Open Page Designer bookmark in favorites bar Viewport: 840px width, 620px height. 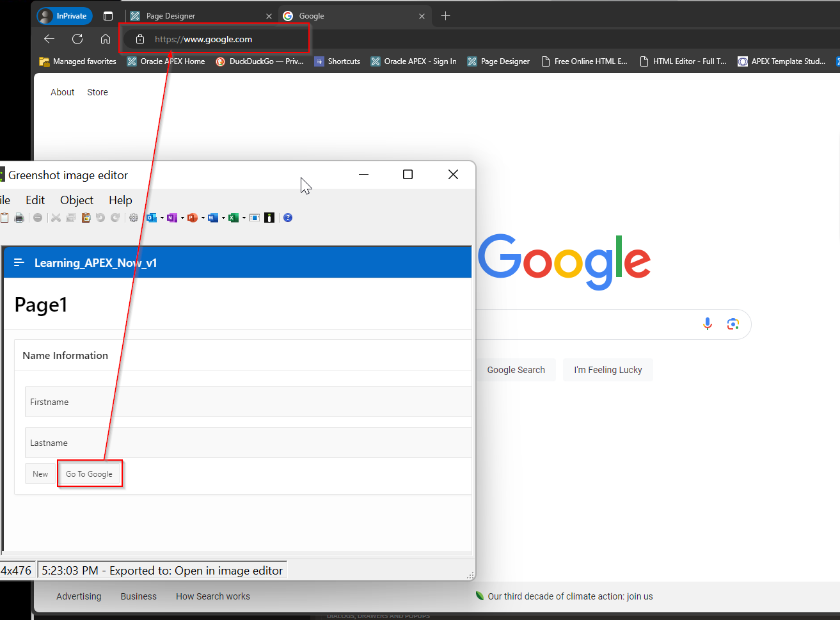click(499, 61)
